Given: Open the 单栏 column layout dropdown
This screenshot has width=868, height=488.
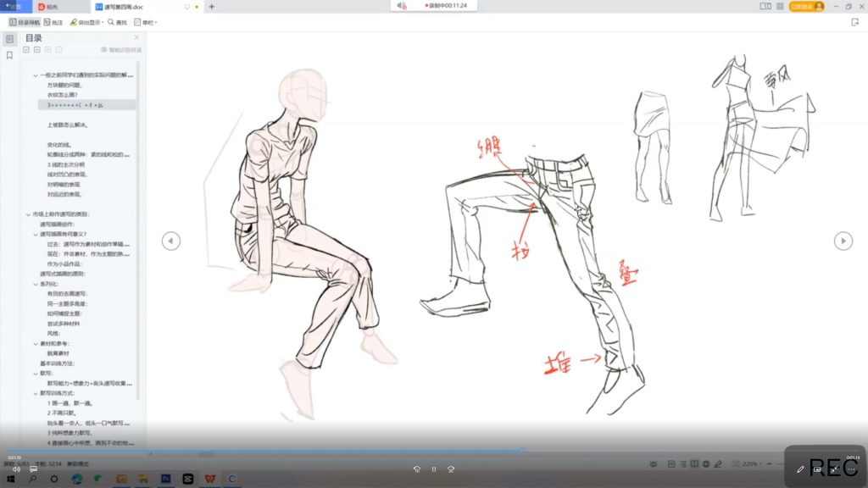Looking at the screenshot, I should pyautogui.click(x=146, y=22).
